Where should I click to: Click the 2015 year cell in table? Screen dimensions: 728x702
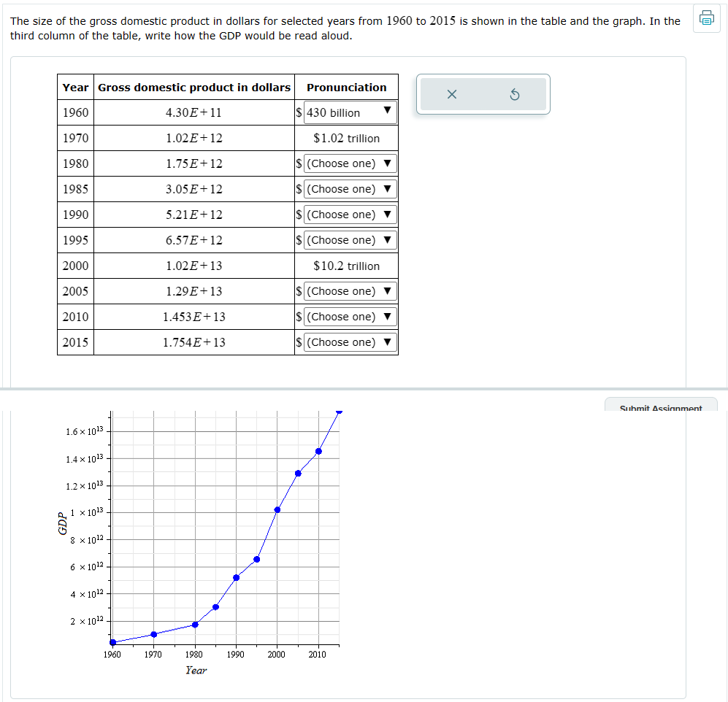(75, 342)
